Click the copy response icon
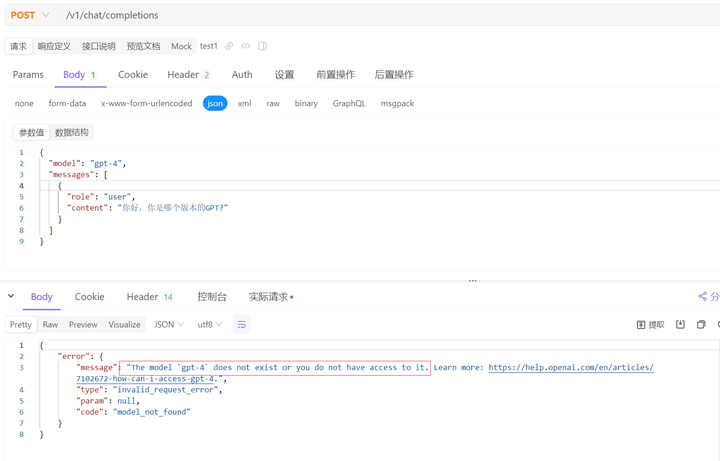Viewport: 720px width, 461px height. click(x=701, y=325)
